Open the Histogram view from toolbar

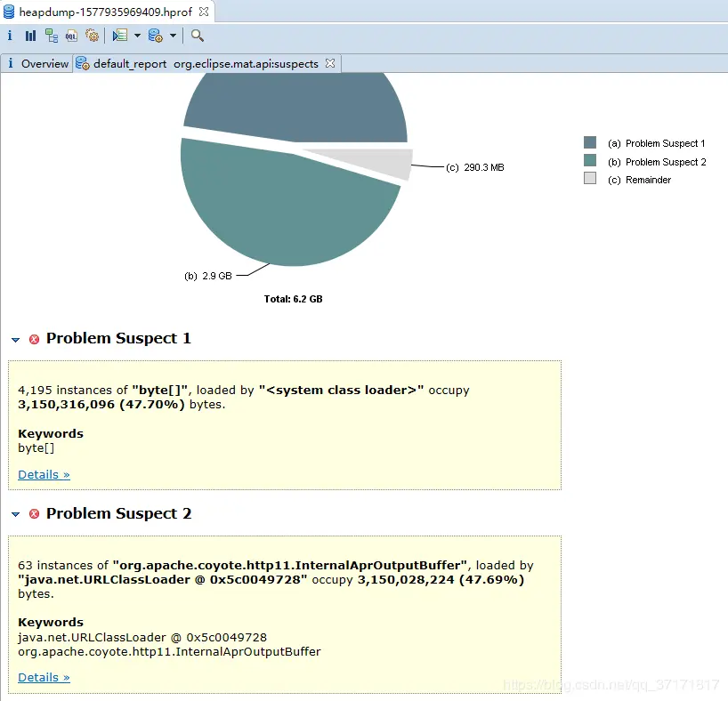(x=30, y=36)
